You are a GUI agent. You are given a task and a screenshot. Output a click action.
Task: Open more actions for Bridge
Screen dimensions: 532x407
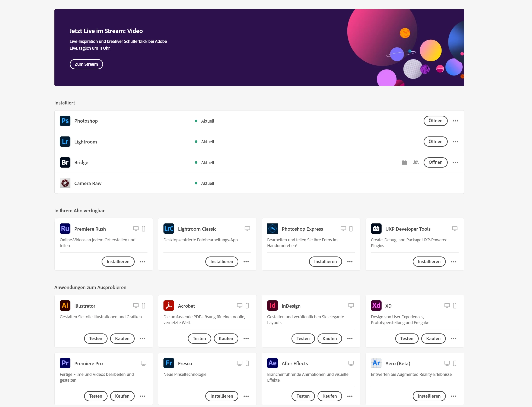[x=455, y=162]
